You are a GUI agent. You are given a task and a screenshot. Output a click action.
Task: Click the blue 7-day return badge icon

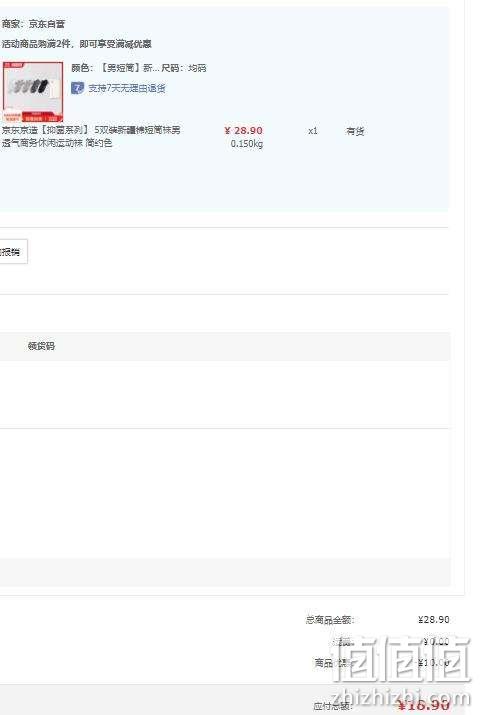[x=77, y=88]
